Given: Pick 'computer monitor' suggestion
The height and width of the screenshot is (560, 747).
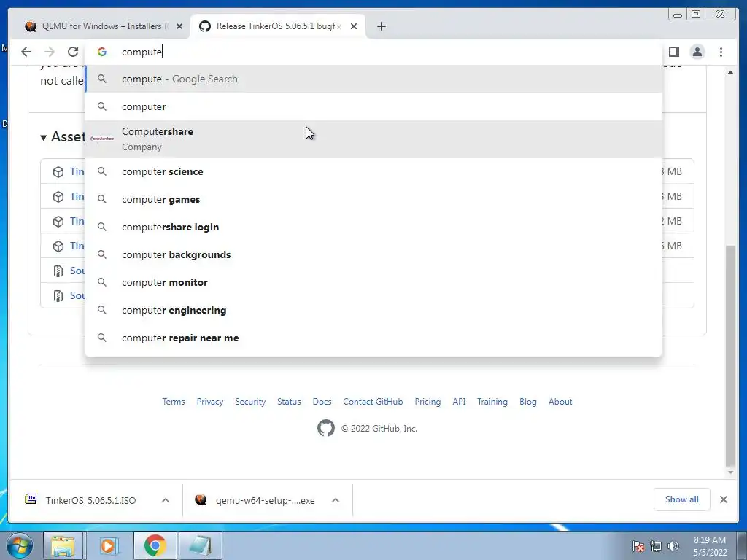Looking at the screenshot, I should tap(374, 282).
